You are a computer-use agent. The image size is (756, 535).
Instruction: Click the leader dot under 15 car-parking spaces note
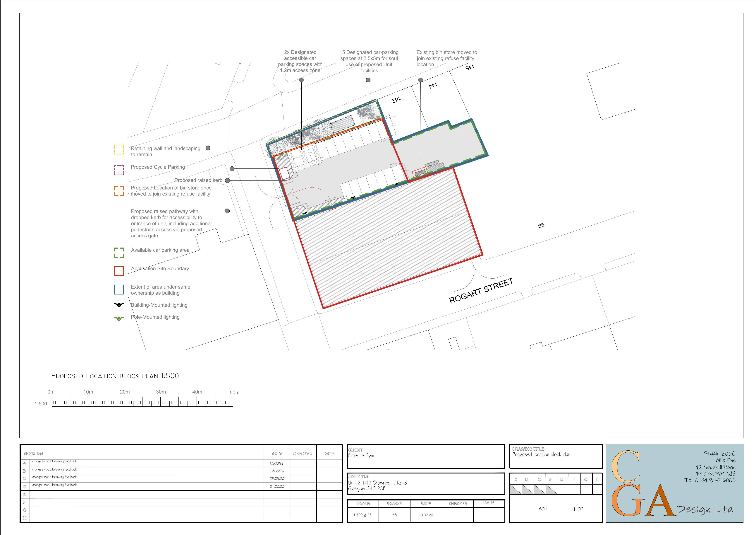coord(368,80)
